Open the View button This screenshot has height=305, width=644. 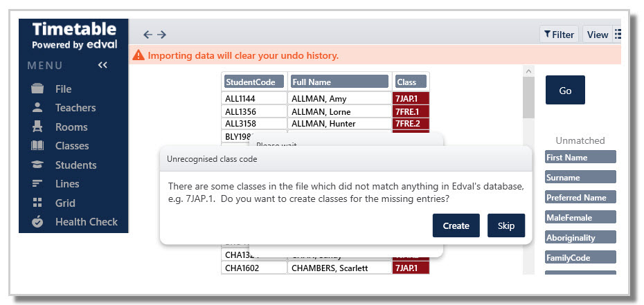[x=598, y=35]
